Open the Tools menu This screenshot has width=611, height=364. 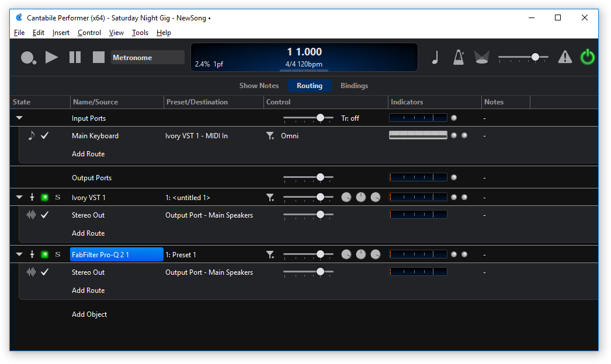tap(140, 33)
